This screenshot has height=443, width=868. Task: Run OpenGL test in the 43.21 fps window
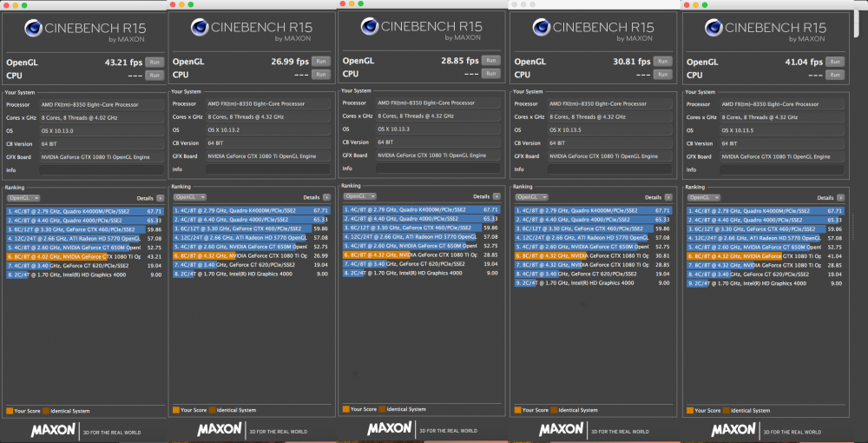tap(155, 62)
